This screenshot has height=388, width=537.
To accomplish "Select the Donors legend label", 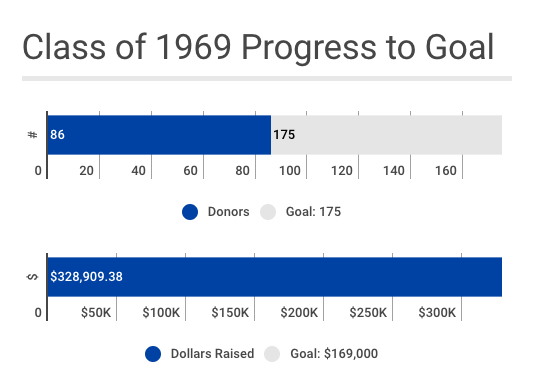I will 228,212.
